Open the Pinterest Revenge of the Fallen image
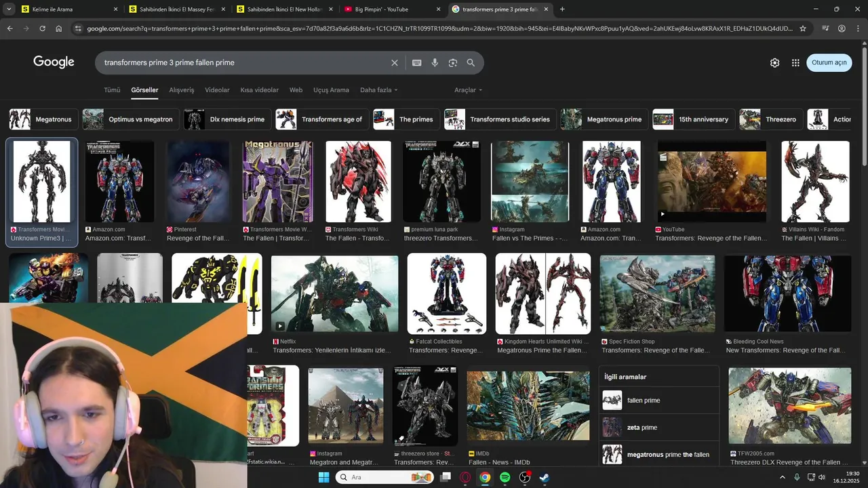Image resolution: width=868 pixels, height=488 pixels. 198,182
